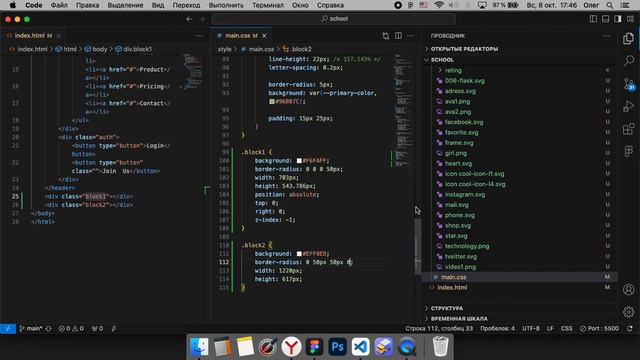Open the Extensions view
The image size is (640, 360).
(629, 129)
